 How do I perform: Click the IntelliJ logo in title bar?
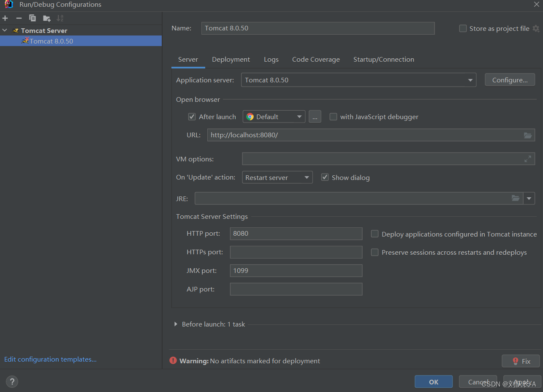(x=9, y=5)
